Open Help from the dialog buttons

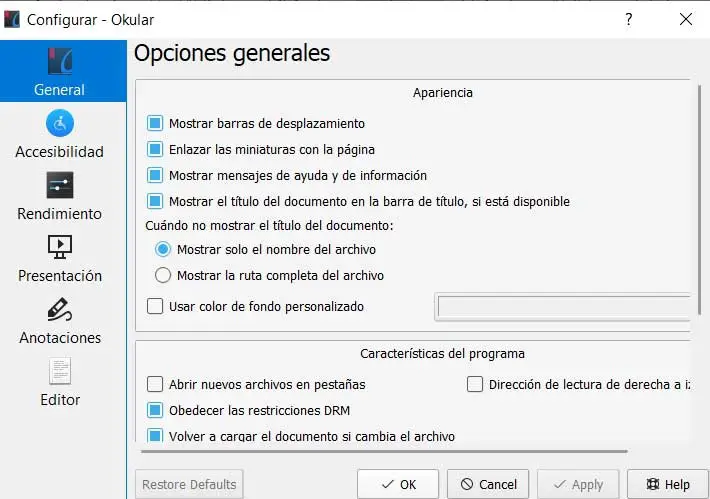pos(666,484)
